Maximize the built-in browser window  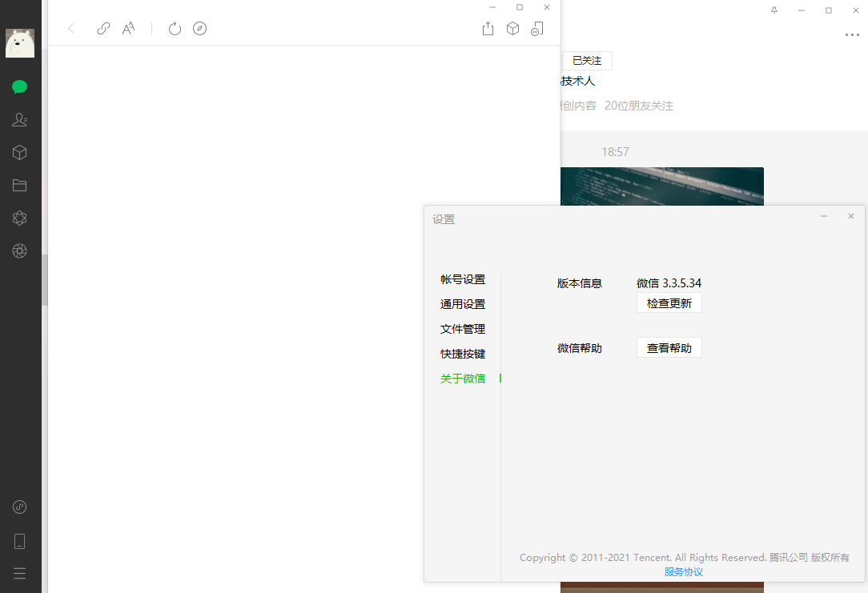coord(519,7)
